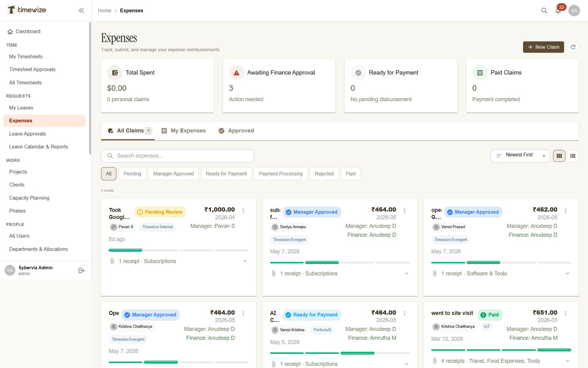Click the Paid Claims receipt icon

(x=480, y=73)
